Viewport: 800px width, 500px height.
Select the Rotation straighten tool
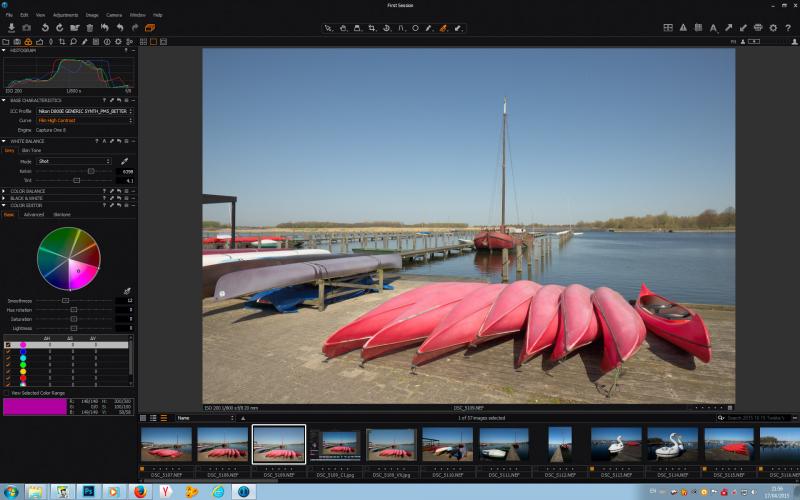pyautogui.click(x=387, y=28)
